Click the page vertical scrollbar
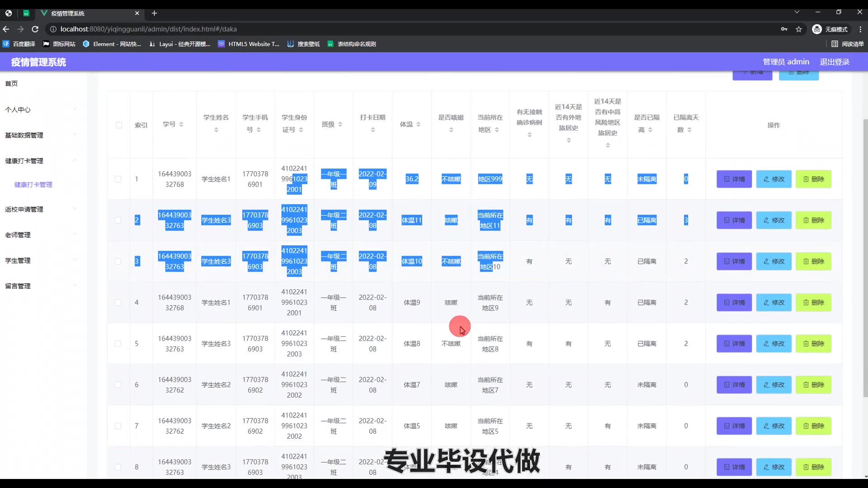The height and width of the screenshot is (488, 868). coord(865,258)
